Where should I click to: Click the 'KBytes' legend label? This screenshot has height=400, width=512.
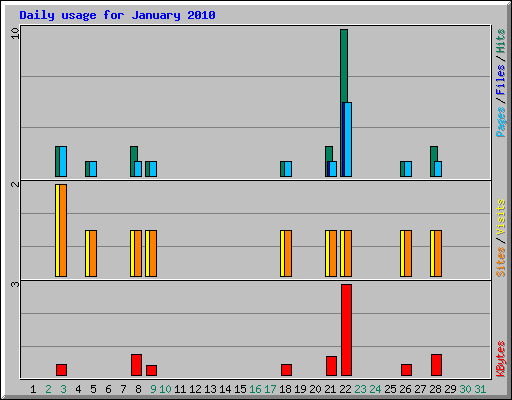(x=500, y=359)
